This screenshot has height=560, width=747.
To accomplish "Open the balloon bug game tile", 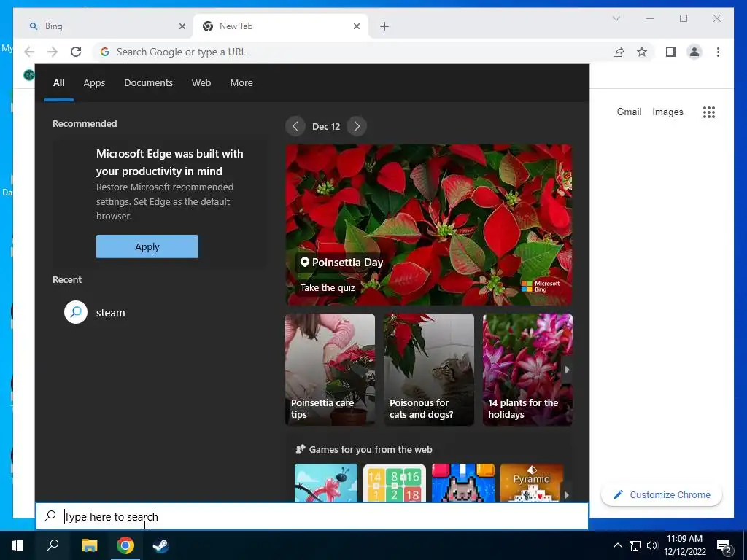I will point(326,483).
